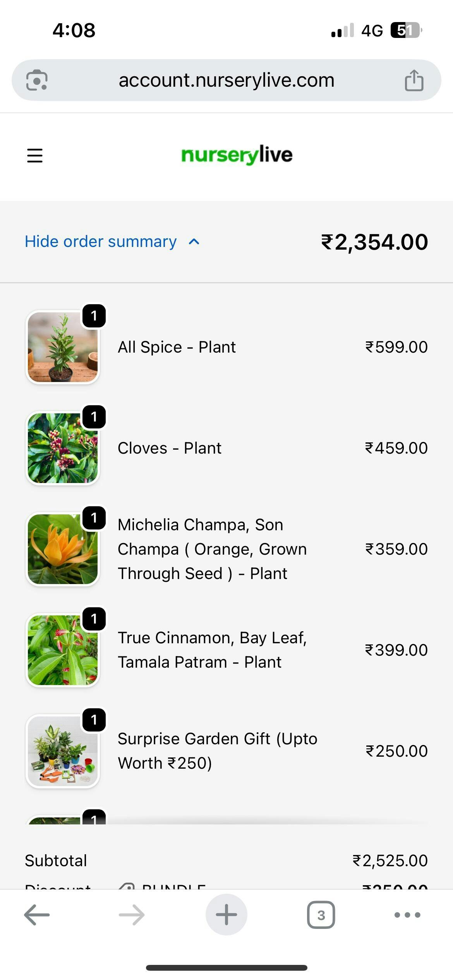The height and width of the screenshot is (980, 453).
Task: Tap the share icon in address bar
Action: [x=414, y=81]
